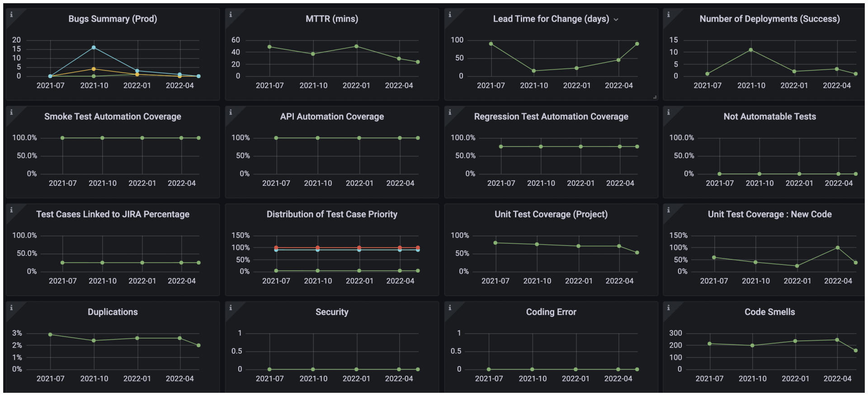Click info icon on Code Smells panel
868x396 pixels.
(x=669, y=307)
